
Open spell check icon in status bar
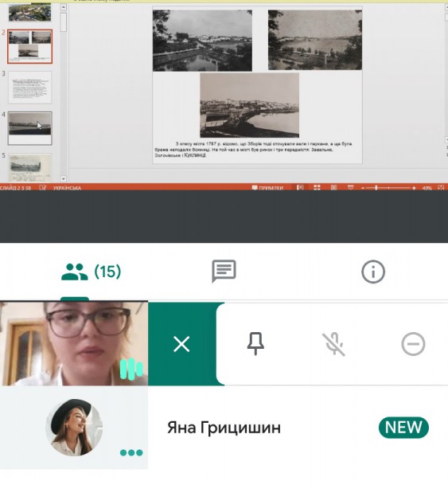coord(43,188)
